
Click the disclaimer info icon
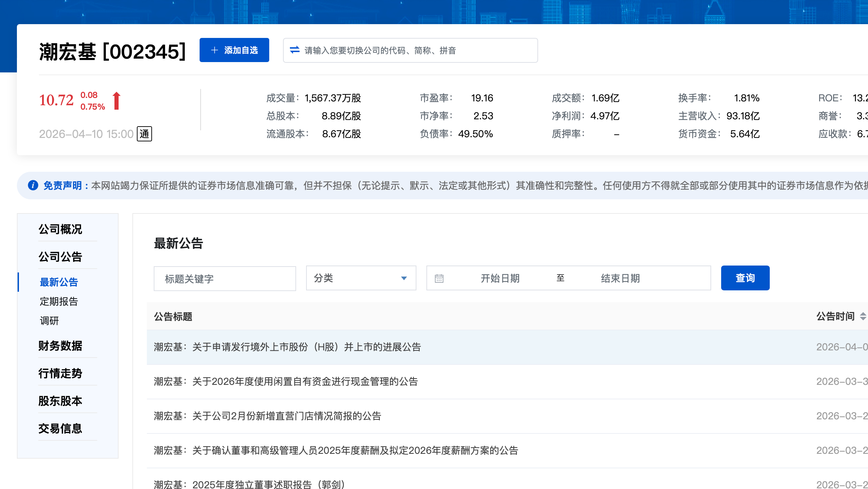coord(33,186)
